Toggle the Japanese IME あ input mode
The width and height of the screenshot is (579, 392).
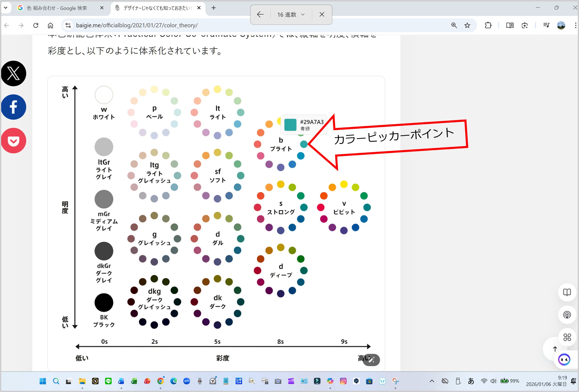pyautogui.click(x=471, y=381)
